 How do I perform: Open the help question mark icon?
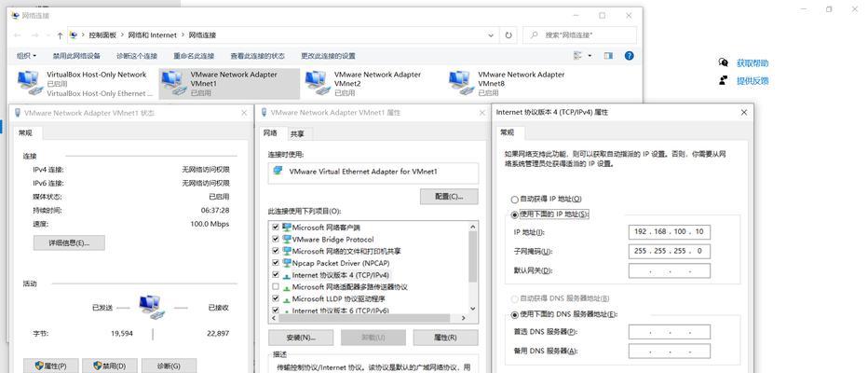pos(629,55)
